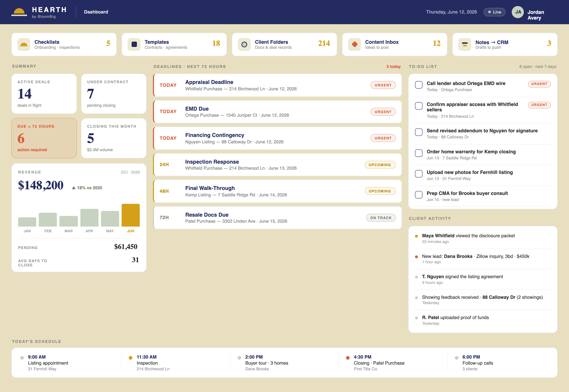Check off Call lender about Ortega EMD wire
Screen dimensions: 569x392
point(419,85)
